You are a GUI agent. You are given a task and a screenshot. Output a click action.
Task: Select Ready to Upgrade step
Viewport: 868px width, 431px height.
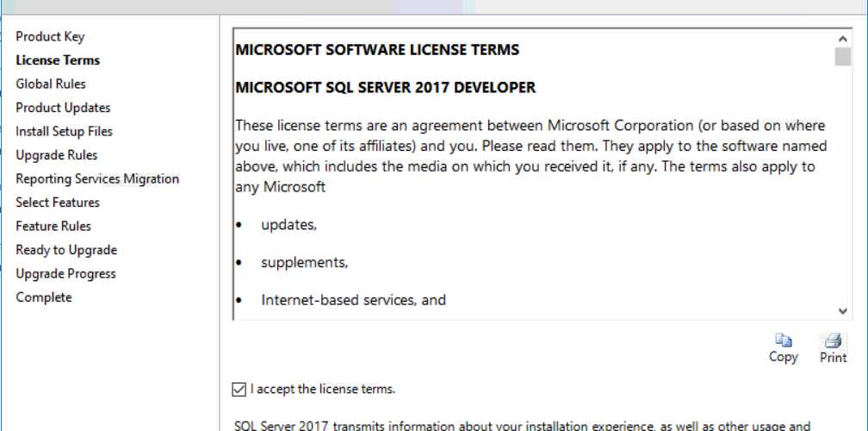click(66, 250)
